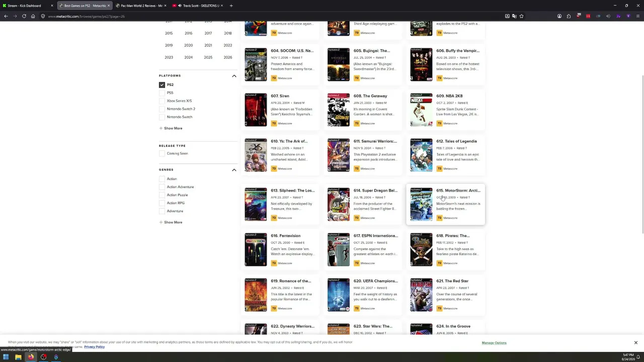Viewport: 644px width, 362px height.
Task: Open the Pirates cover art thumbnail
Action: [421, 249]
